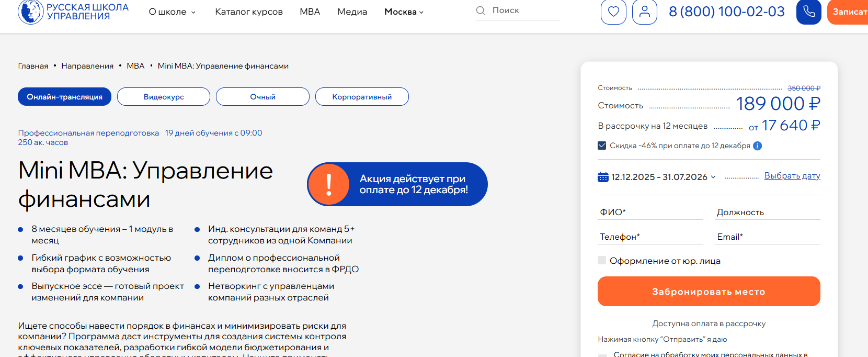Click the 'Телефон' input field
This screenshot has height=357, width=868.
tap(650, 237)
